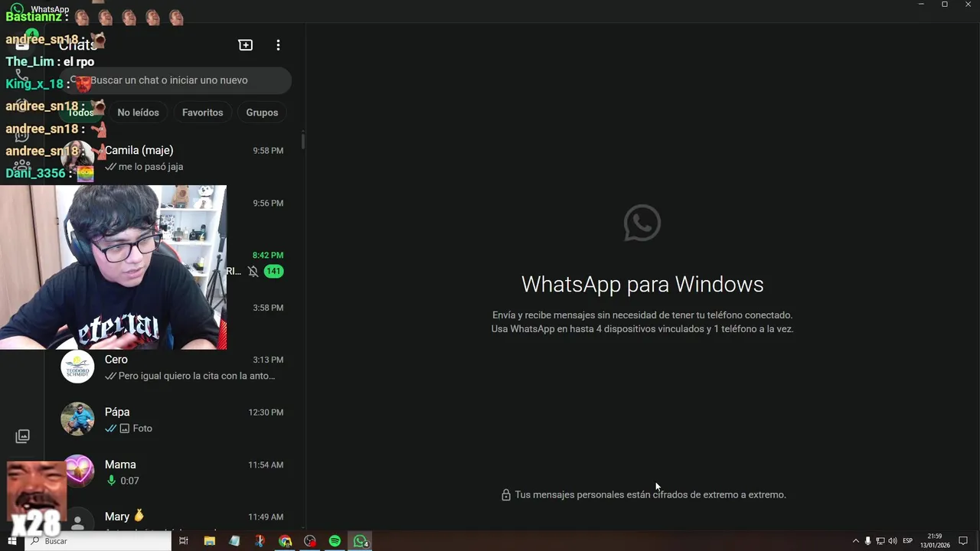Open the Windows Start menu
980x551 pixels.
(x=11, y=541)
